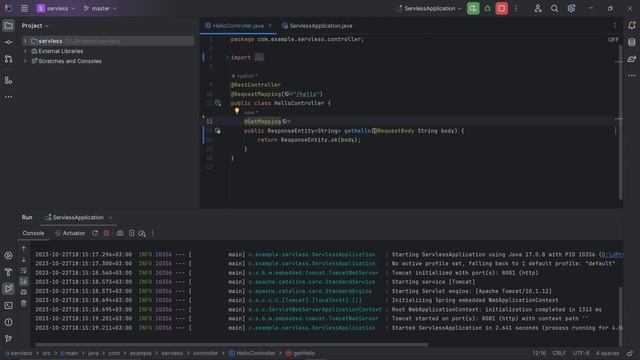Toggle soft-wrap in console
Viewport: 640px width, 360px height.
click(x=24, y=271)
